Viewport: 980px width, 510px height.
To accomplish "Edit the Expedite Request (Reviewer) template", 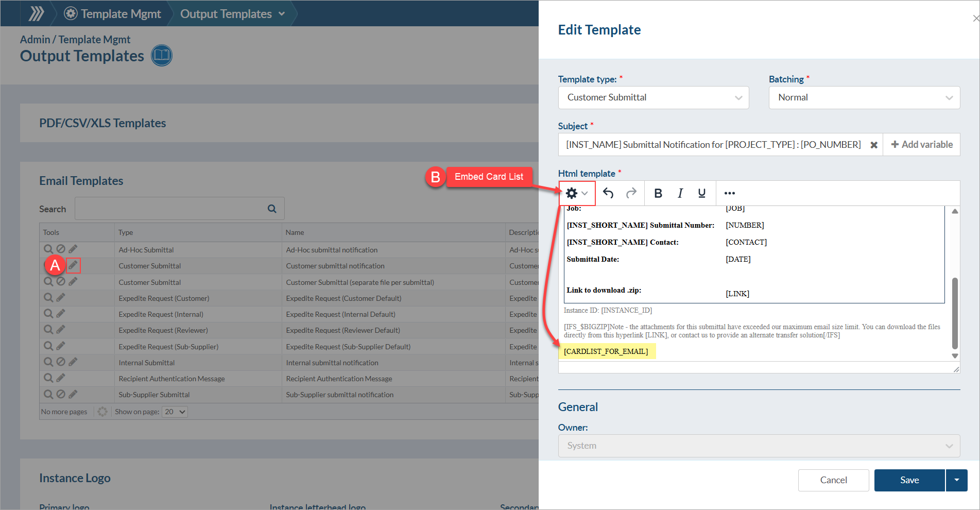I will point(61,330).
